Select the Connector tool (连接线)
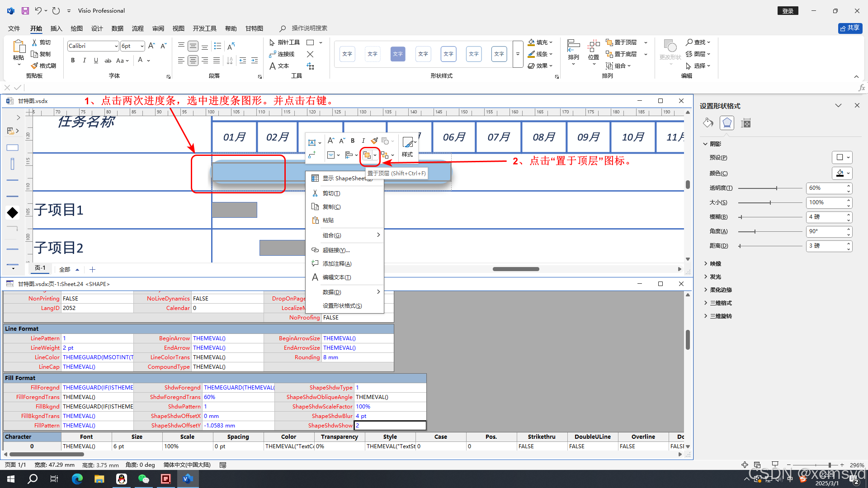 282,54
